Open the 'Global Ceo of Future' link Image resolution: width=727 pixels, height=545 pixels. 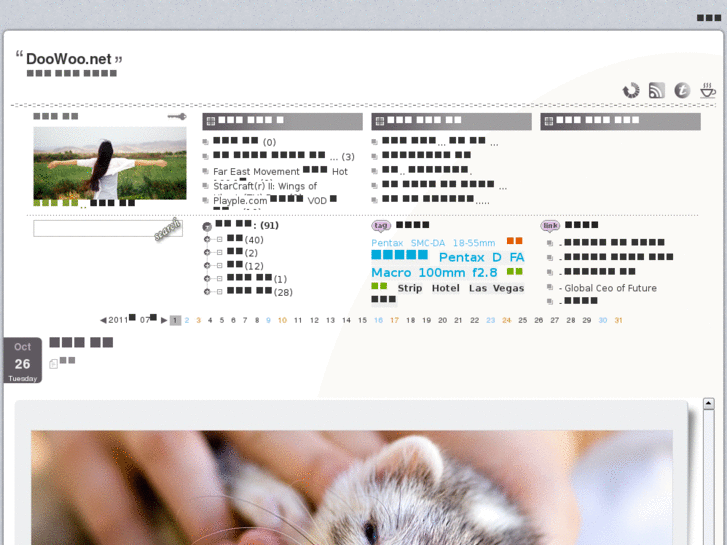[611, 288]
